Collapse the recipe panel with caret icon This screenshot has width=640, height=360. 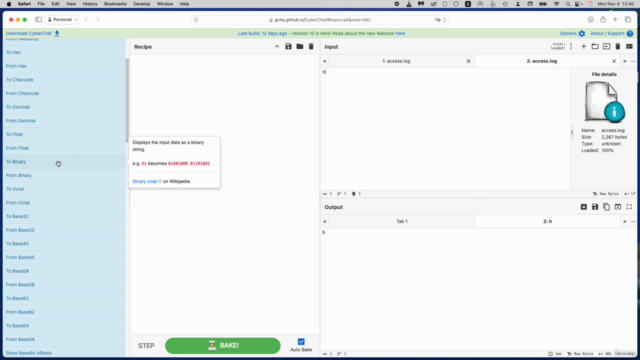coord(277,47)
